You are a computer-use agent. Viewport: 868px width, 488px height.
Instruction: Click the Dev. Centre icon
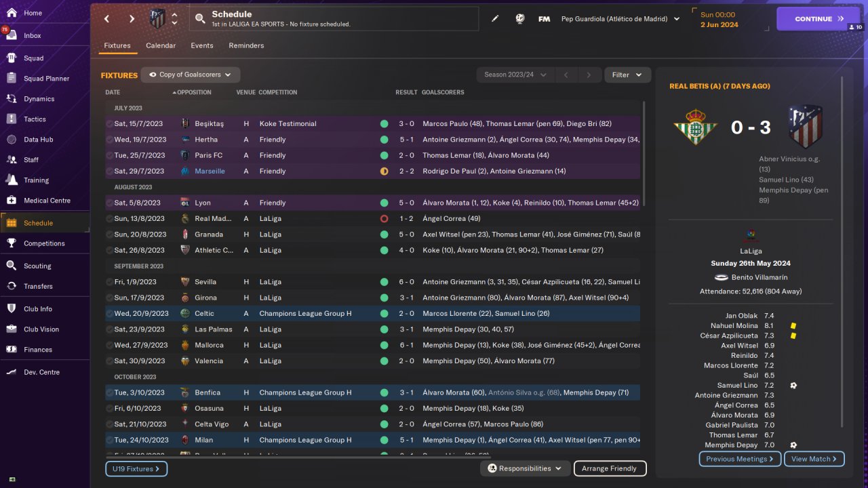(x=12, y=372)
